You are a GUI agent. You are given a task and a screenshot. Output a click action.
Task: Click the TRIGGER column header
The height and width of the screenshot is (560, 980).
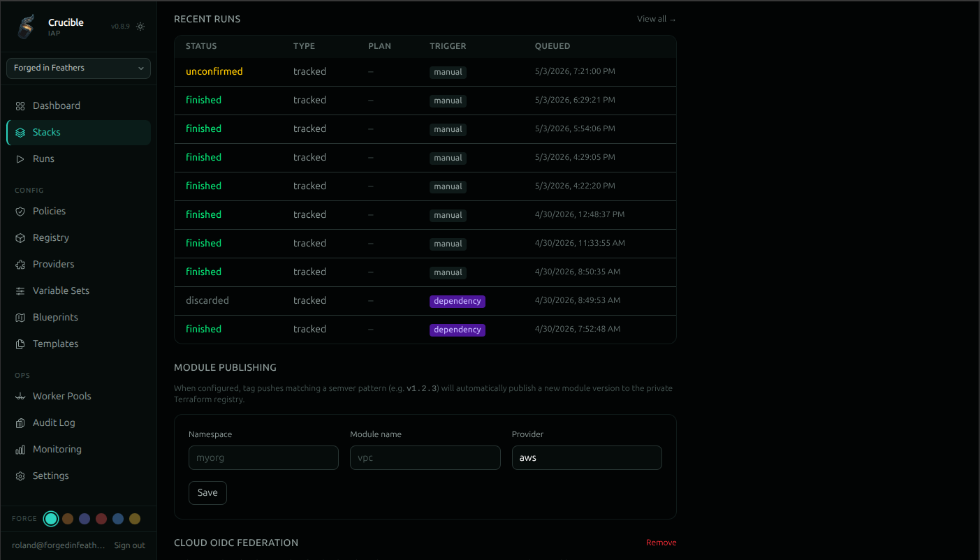click(x=448, y=46)
